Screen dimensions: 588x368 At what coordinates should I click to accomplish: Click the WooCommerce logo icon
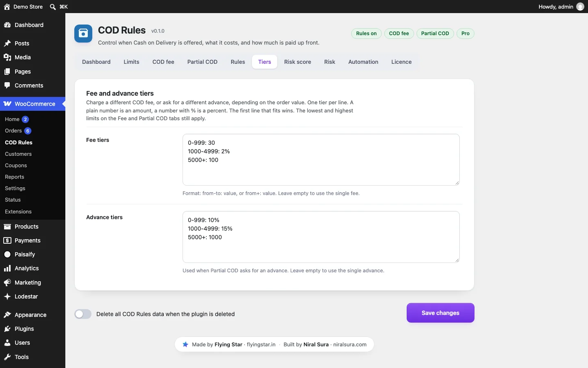click(7, 104)
